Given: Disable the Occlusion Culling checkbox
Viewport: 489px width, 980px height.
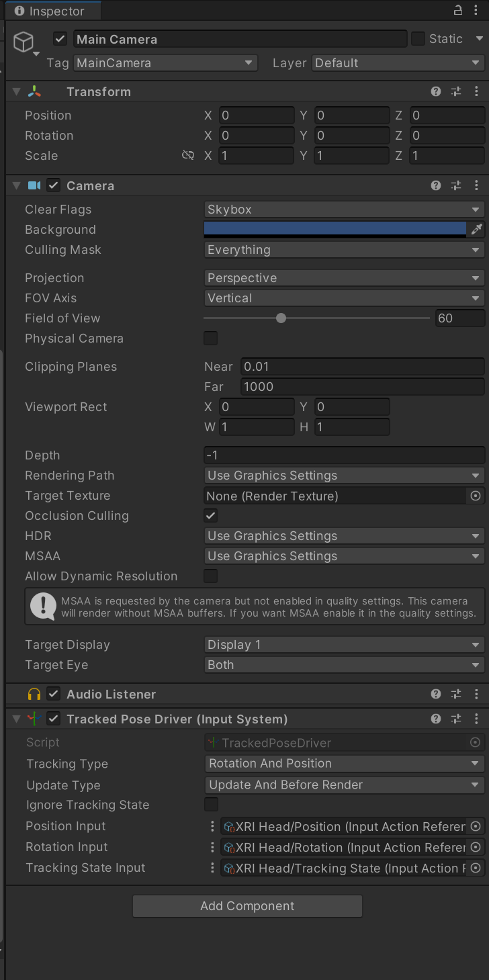Looking at the screenshot, I should pyautogui.click(x=211, y=516).
